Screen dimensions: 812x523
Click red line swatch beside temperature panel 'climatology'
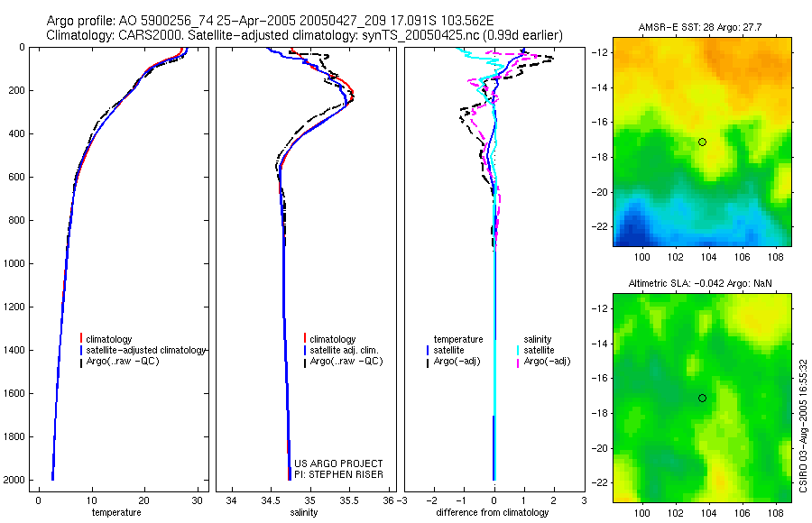81,339
